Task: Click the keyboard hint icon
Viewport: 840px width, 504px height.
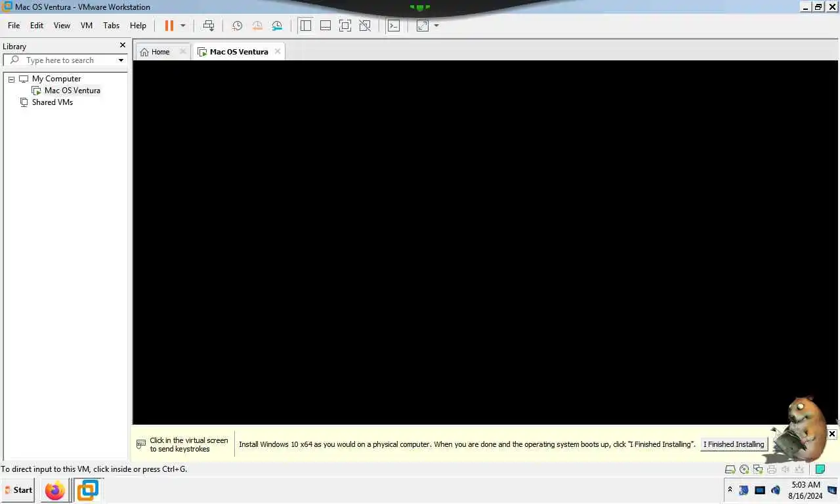Action: click(x=140, y=444)
